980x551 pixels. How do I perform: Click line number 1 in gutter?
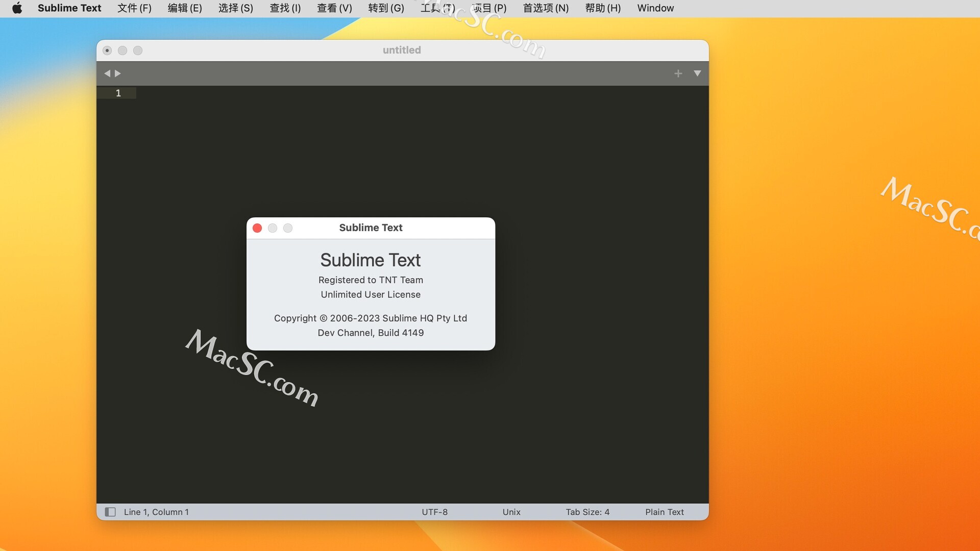pyautogui.click(x=118, y=93)
